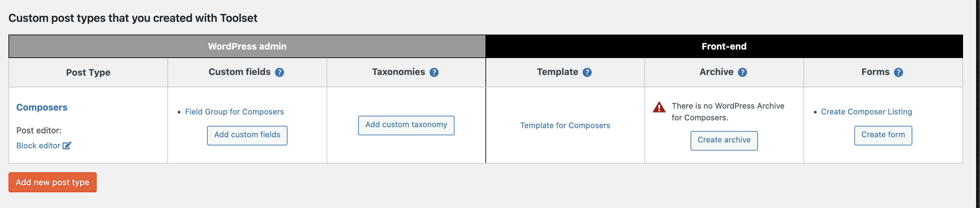Click Add custom taxonomy
Screen dimensions: 980x208
tap(406, 125)
